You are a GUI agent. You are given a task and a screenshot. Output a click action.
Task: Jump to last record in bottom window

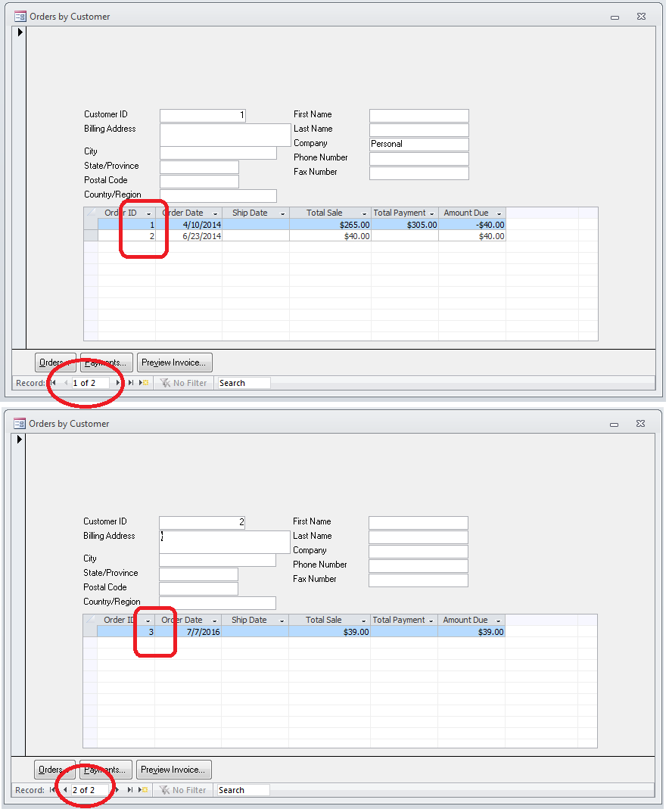(130, 790)
